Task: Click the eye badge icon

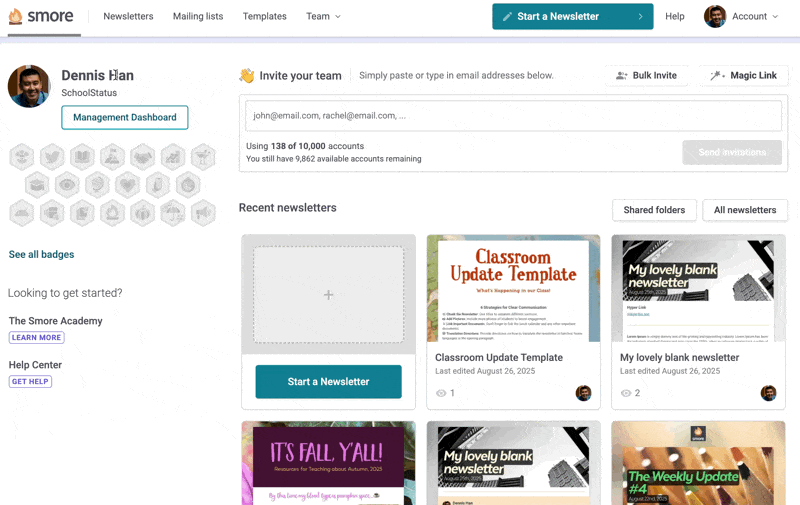Action: [67, 184]
